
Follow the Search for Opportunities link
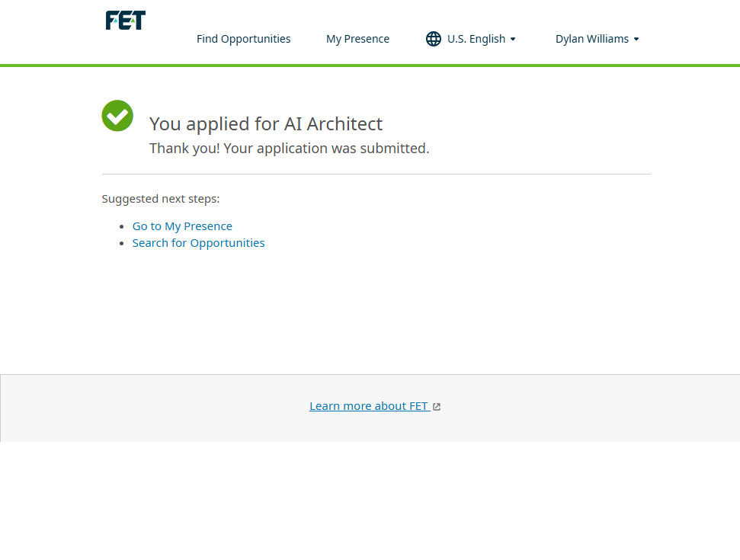click(198, 243)
